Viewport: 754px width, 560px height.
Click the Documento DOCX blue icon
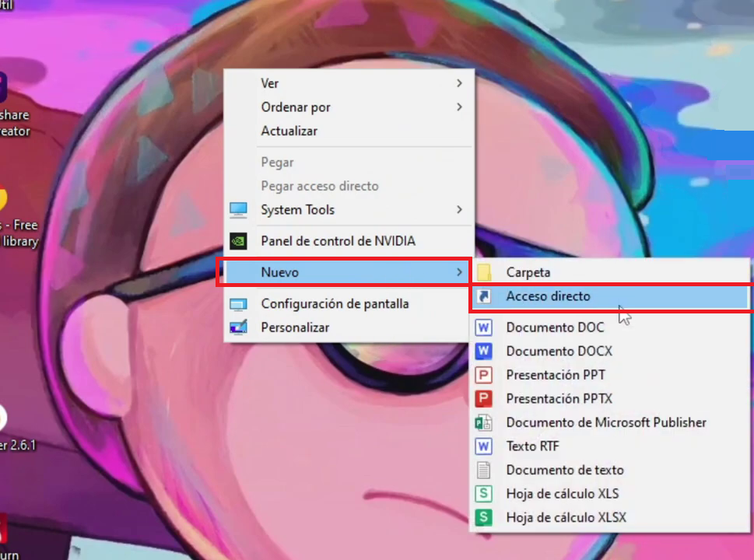(484, 352)
